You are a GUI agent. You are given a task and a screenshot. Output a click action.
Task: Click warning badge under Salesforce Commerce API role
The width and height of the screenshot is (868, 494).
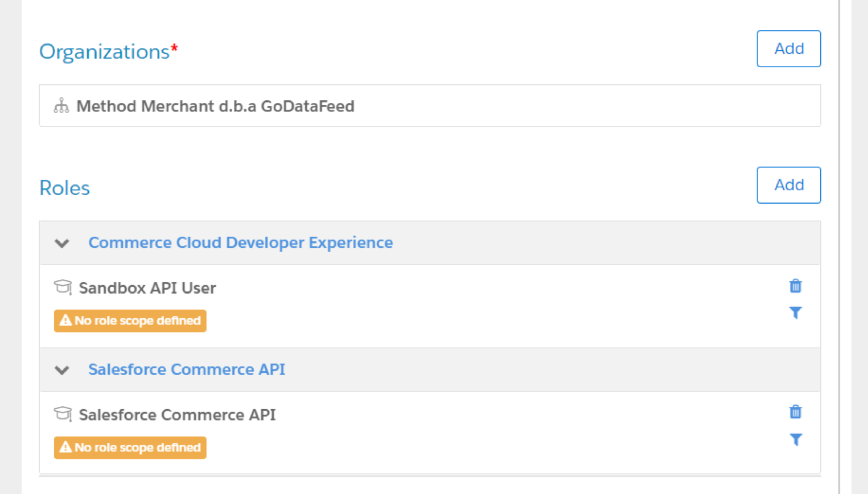coord(130,448)
